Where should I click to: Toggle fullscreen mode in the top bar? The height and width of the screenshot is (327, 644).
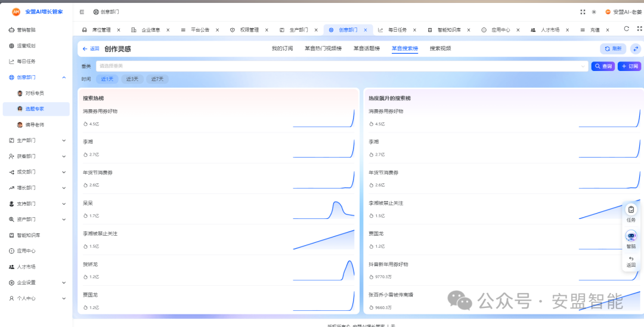pos(583,12)
